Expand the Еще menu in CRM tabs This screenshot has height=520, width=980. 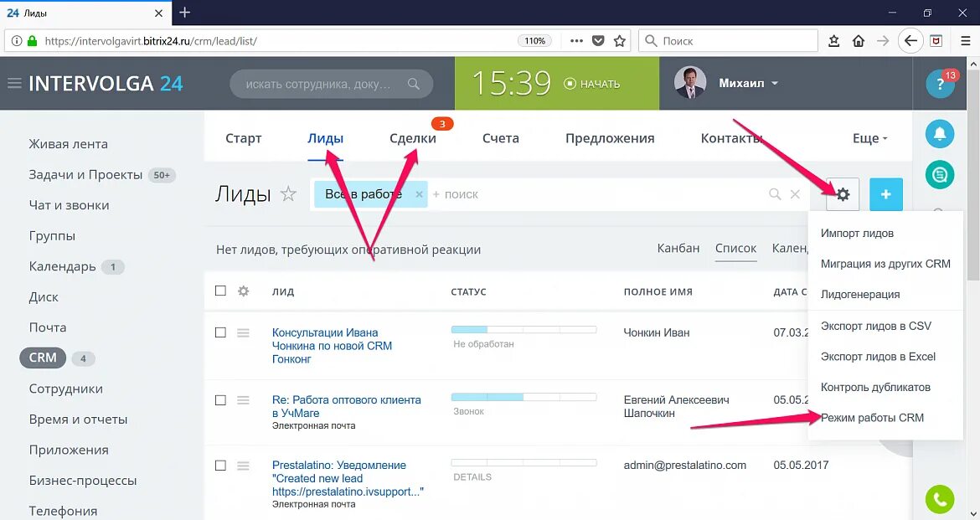(869, 138)
